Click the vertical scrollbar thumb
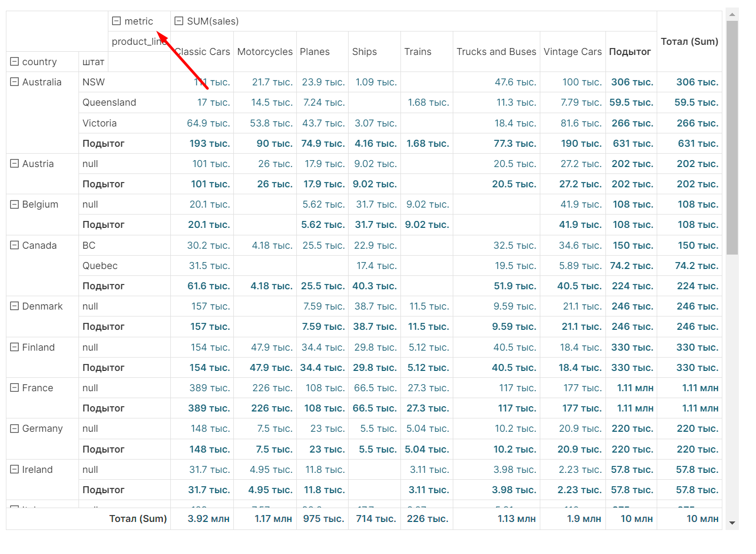Viewport: 756px width, 554px height. click(x=732, y=138)
